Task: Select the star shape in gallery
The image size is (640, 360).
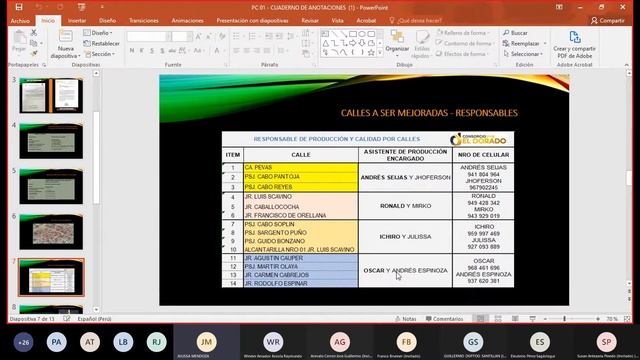Action: (371, 52)
